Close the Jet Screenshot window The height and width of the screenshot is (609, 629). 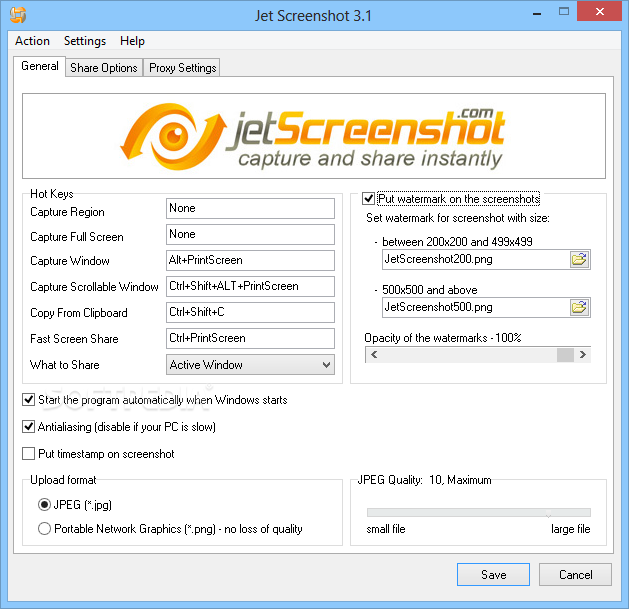[600, 12]
